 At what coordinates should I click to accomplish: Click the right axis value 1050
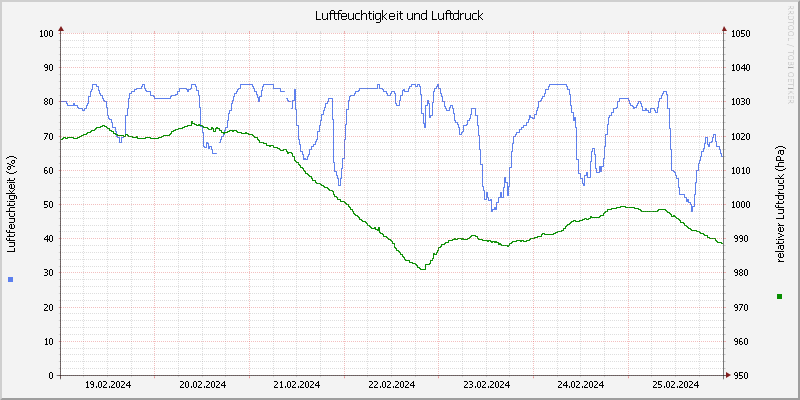click(740, 34)
